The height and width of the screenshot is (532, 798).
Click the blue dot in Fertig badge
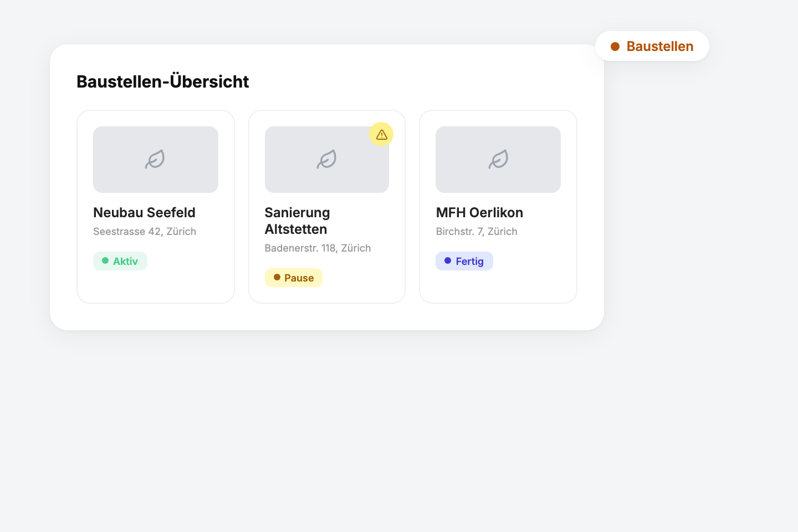(x=448, y=260)
